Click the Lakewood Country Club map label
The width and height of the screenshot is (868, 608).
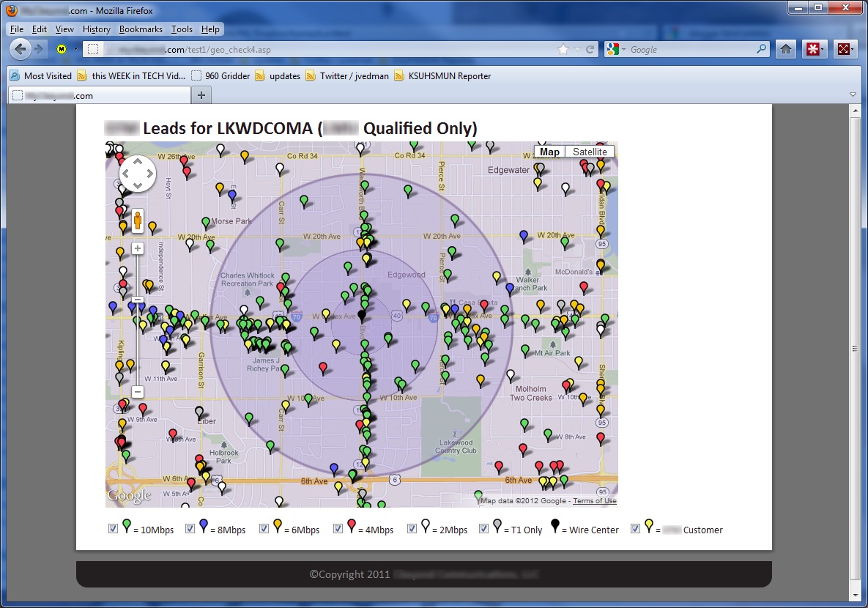[456, 446]
